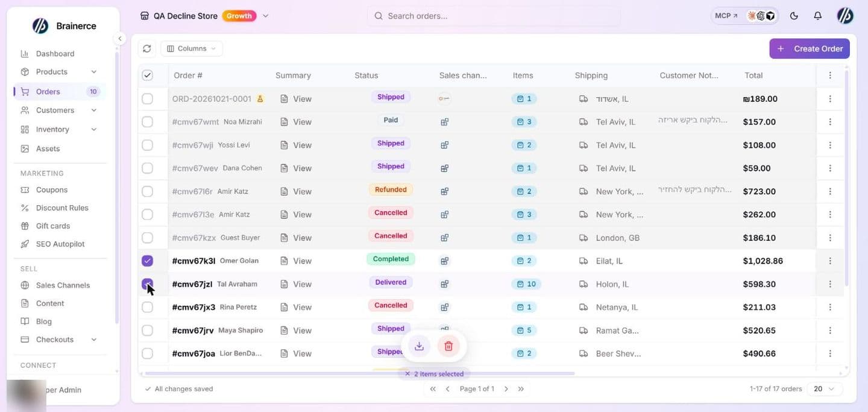Open SEO Autopilot in sidebar
The image size is (868, 412).
[59, 244]
